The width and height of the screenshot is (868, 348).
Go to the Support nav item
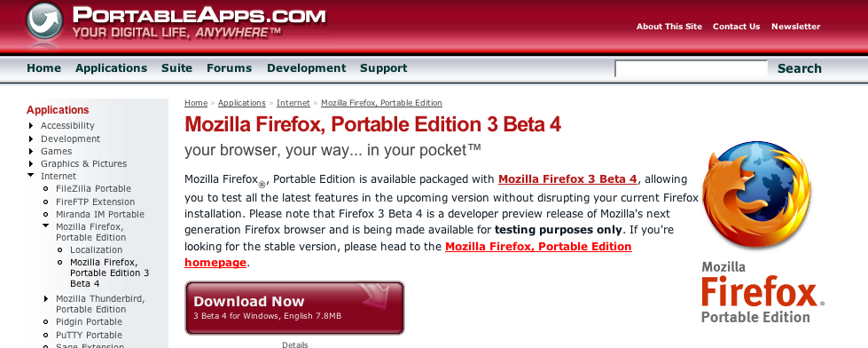pyautogui.click(x=384, y=68)
